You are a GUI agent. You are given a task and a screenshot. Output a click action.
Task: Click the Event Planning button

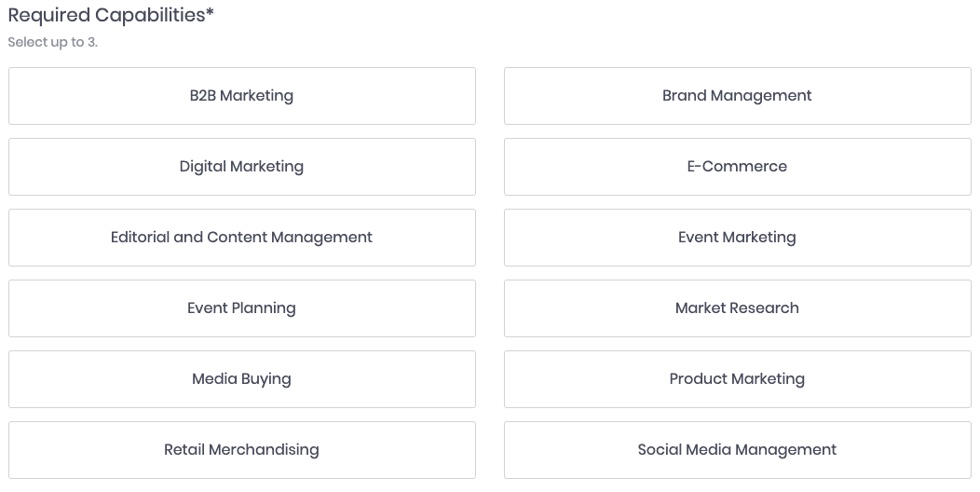(241, 308)
